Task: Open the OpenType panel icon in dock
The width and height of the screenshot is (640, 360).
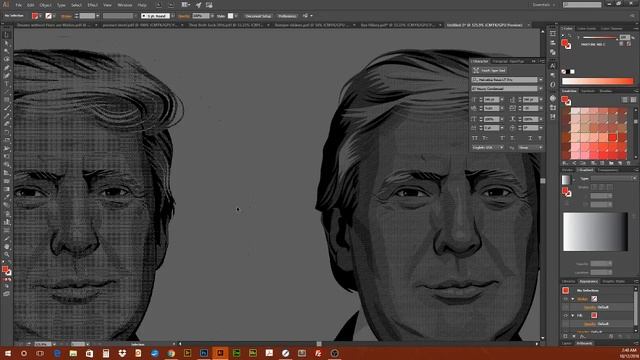Action: [x=553, y=85]
